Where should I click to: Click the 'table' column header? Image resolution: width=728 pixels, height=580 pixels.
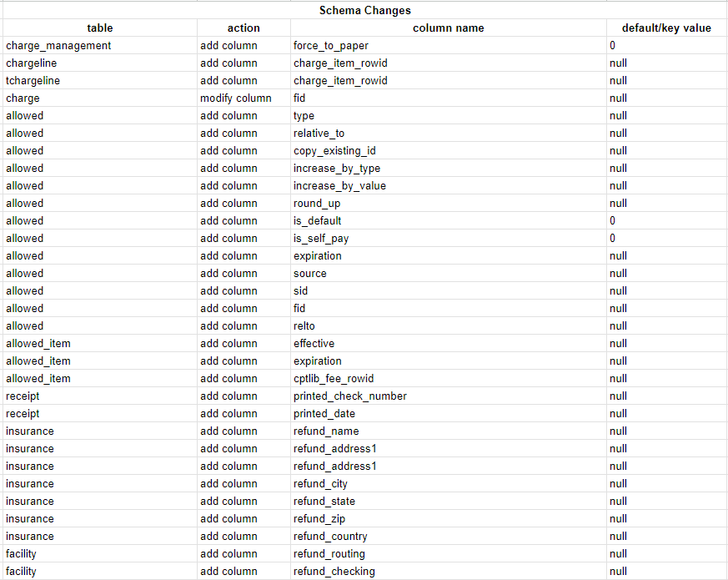pos(100,28)
